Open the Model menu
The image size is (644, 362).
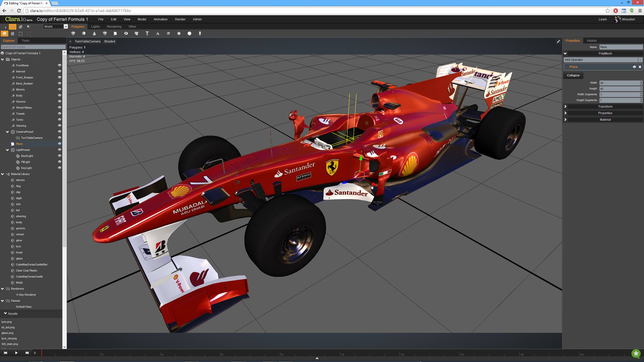(142, 19)
